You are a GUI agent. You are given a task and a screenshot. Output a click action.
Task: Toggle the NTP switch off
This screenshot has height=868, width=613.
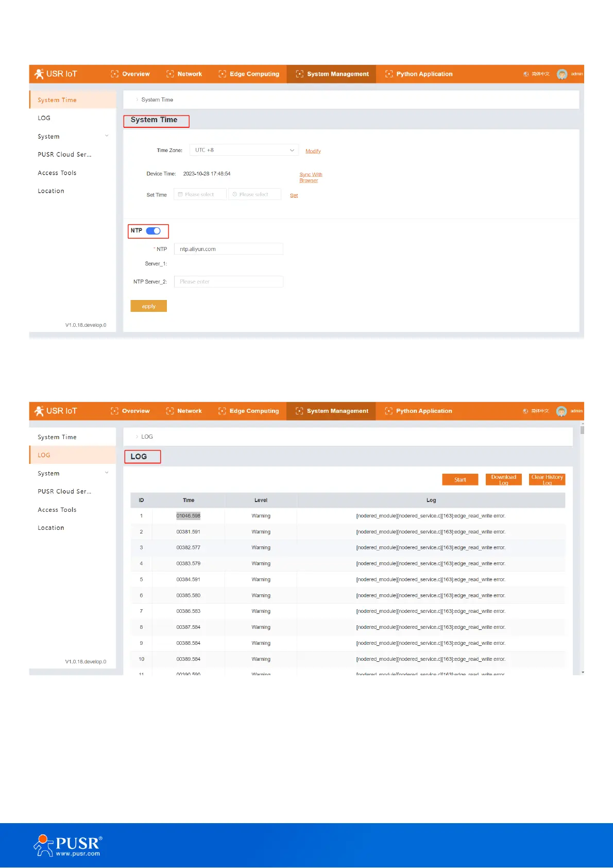154,231
